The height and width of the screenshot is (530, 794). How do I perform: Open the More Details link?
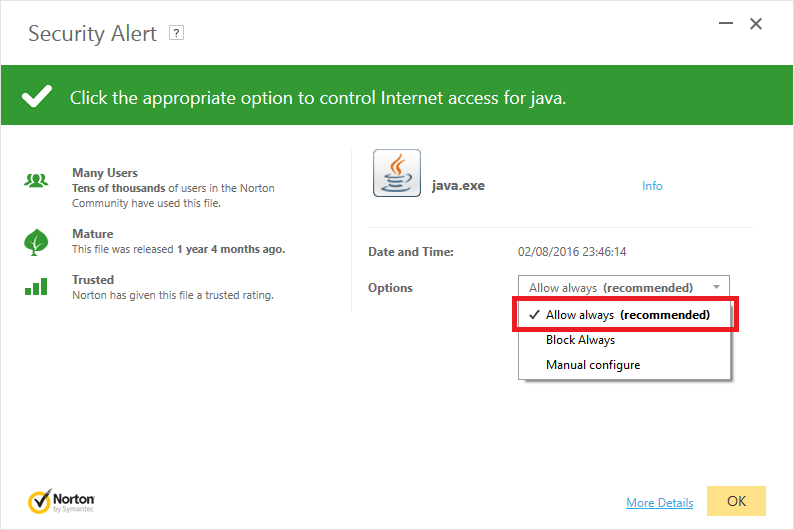659,503
